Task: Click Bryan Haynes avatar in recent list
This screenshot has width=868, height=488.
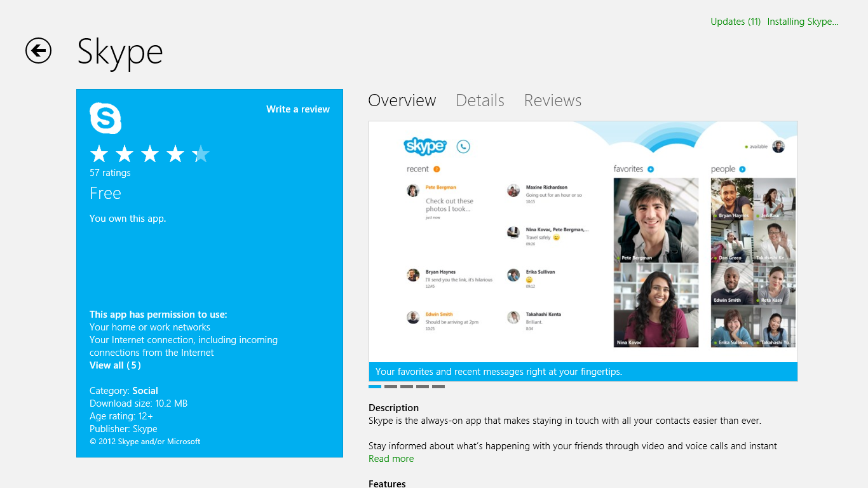Action: (413, 275)
